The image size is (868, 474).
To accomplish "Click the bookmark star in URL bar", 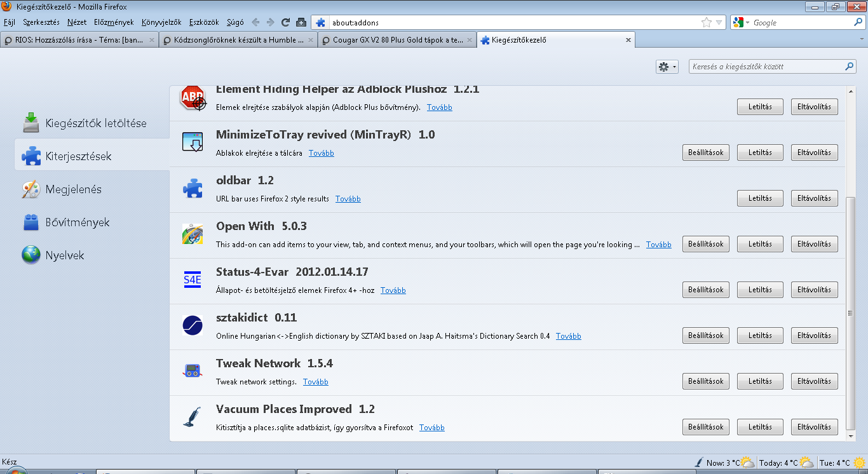I will 706,22.
